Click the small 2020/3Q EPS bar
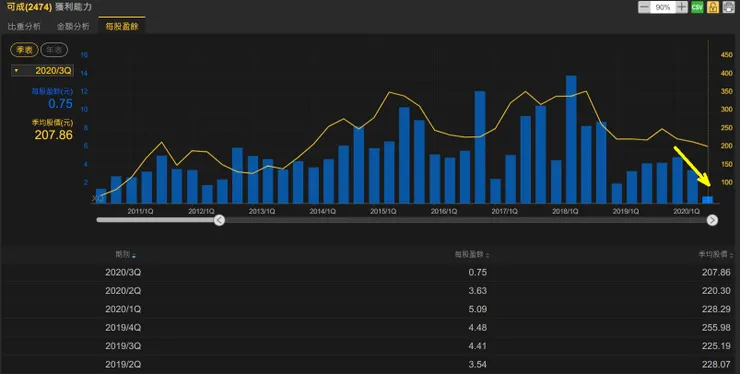The width and height of the screenshot is (740, 374). tap(707, 200)
